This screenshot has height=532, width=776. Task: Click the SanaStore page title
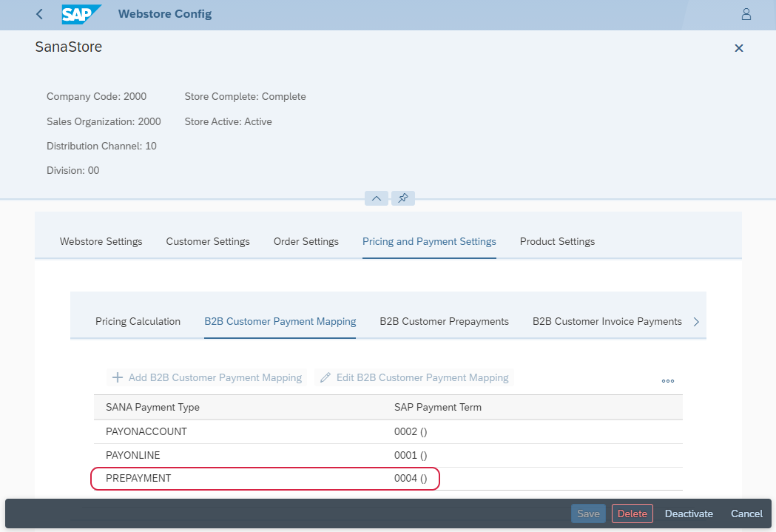[x=69, y=47]
